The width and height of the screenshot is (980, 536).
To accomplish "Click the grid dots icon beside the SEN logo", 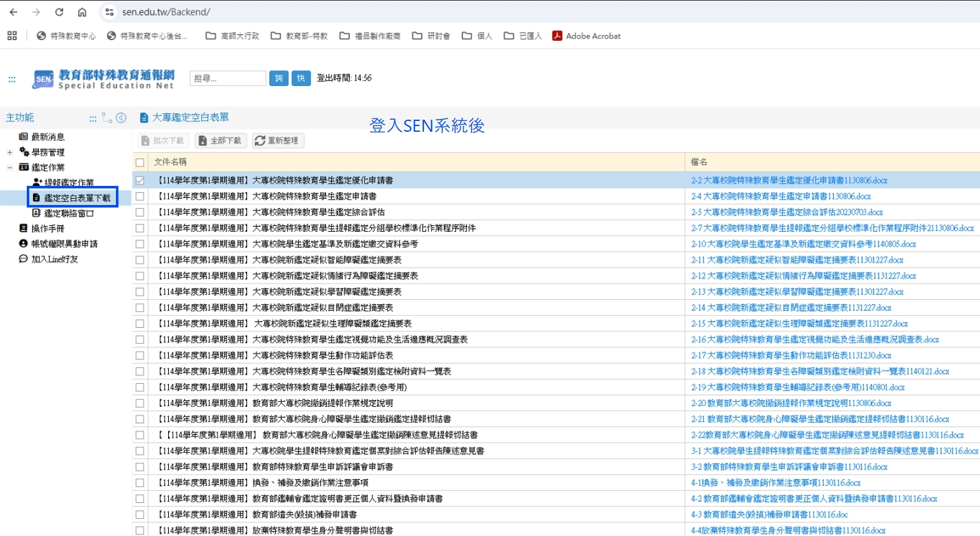I will (x=12, y=80).
